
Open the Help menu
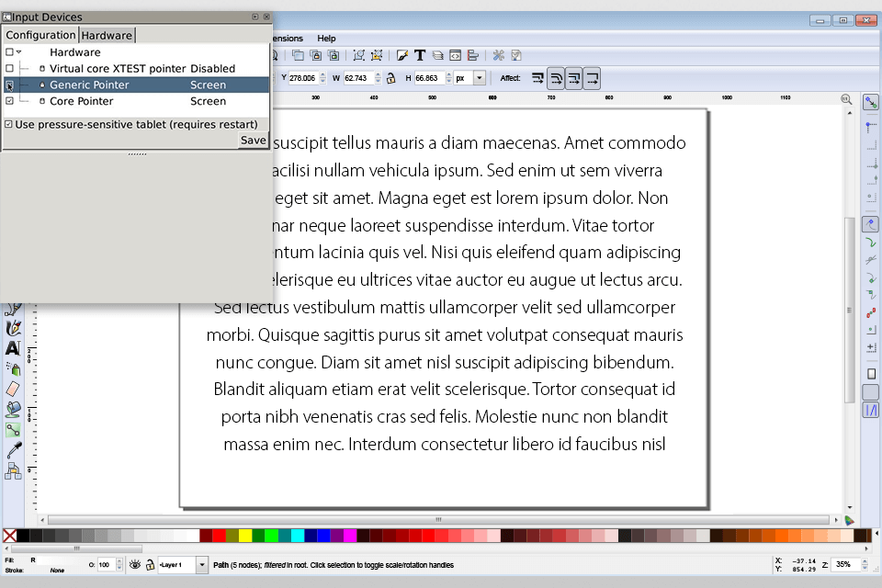pyautogui.click(x=326, y=39)
